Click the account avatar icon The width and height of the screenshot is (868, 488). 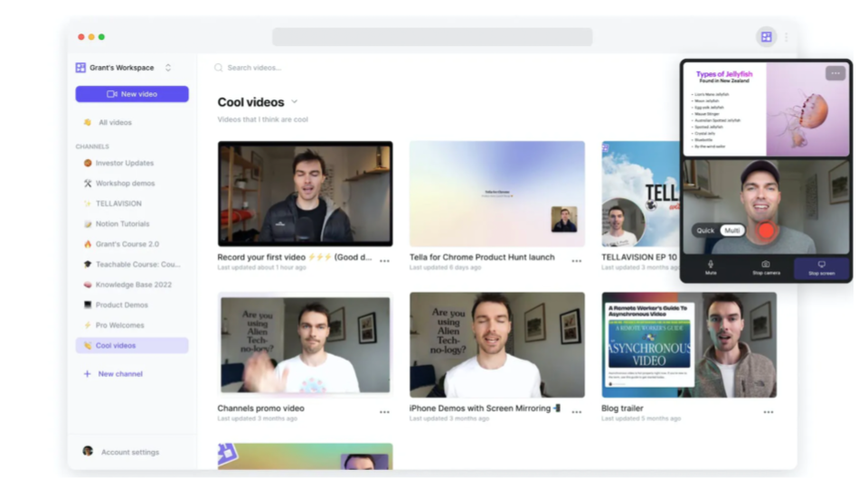[x=88, y=451]
